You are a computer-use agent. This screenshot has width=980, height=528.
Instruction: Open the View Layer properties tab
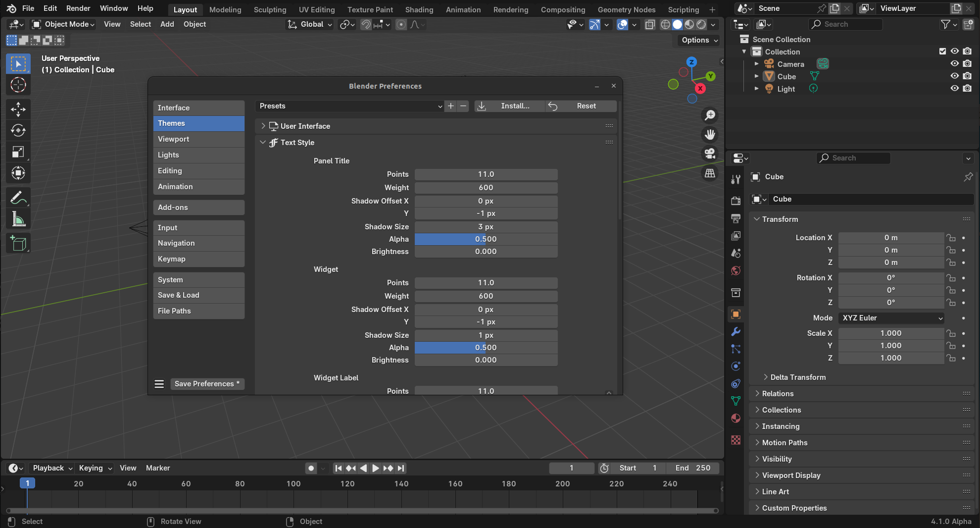coord(736,236)
